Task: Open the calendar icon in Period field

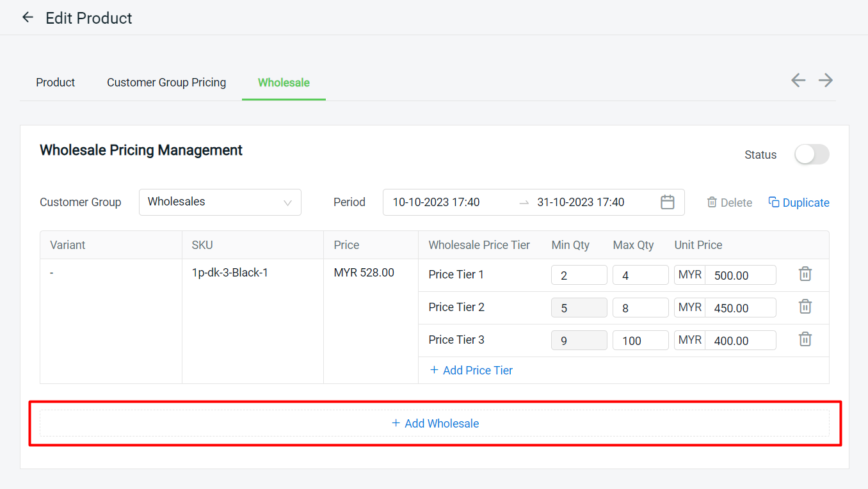Action: point(667,202)
